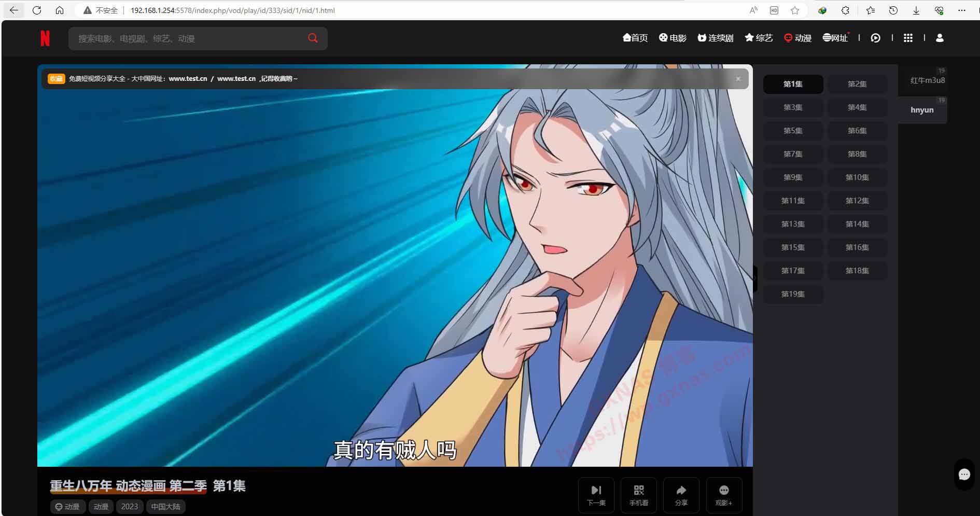Select the hnyun playback source tab
Viewport: 980px width, 516px height.
pyautogui.click(x=922, y=110)
